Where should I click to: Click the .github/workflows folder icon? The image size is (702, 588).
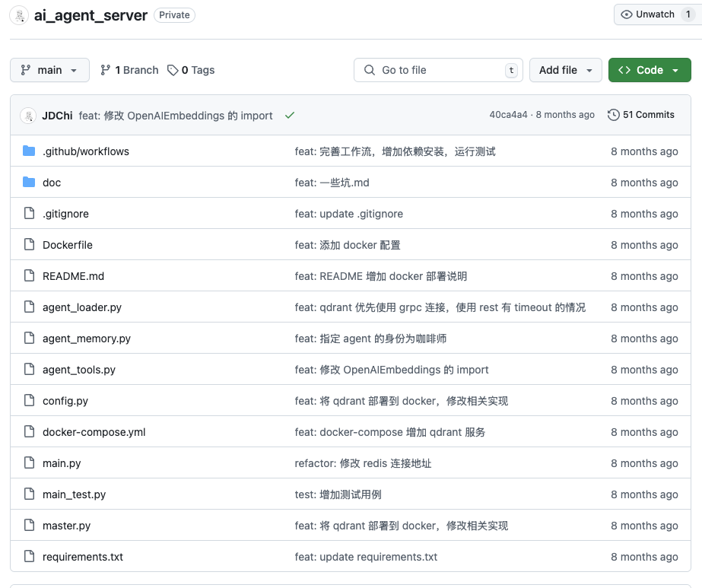pos(29,151)
